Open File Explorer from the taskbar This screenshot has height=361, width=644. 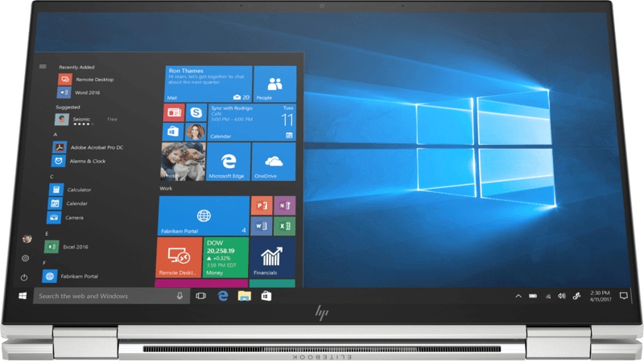(x=244, y=296)
